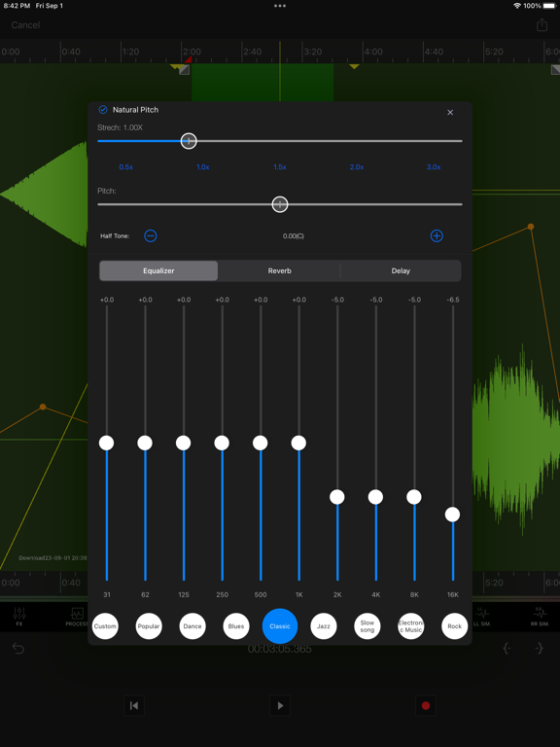Click the undo arrow icon
Viewport: 560px width, 747px height.
[x=18, y=649]
